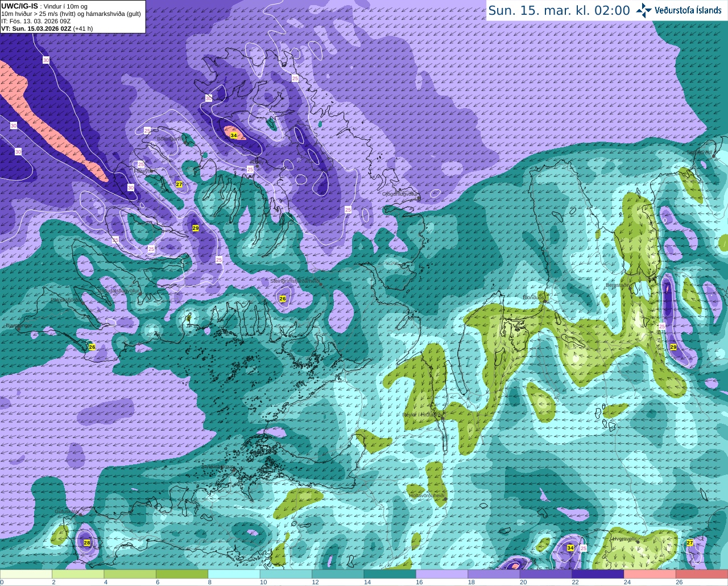
Task: Click the Blönduós station label
Action: coord(533,298)
